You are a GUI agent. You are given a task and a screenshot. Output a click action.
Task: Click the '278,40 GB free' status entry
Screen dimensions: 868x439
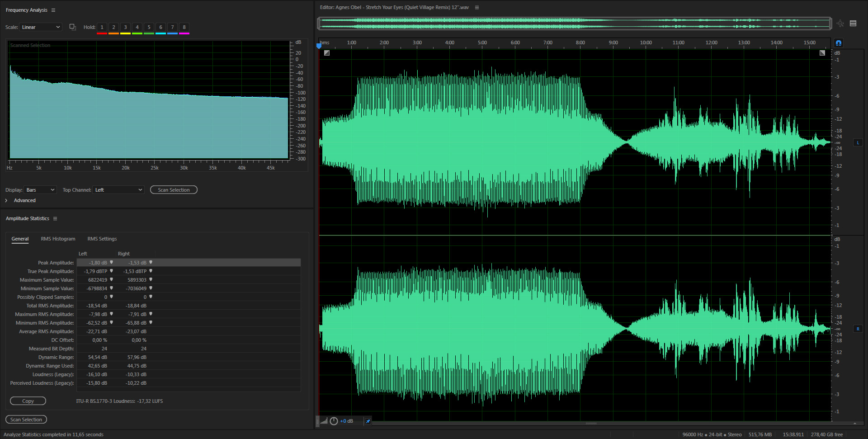827,434
